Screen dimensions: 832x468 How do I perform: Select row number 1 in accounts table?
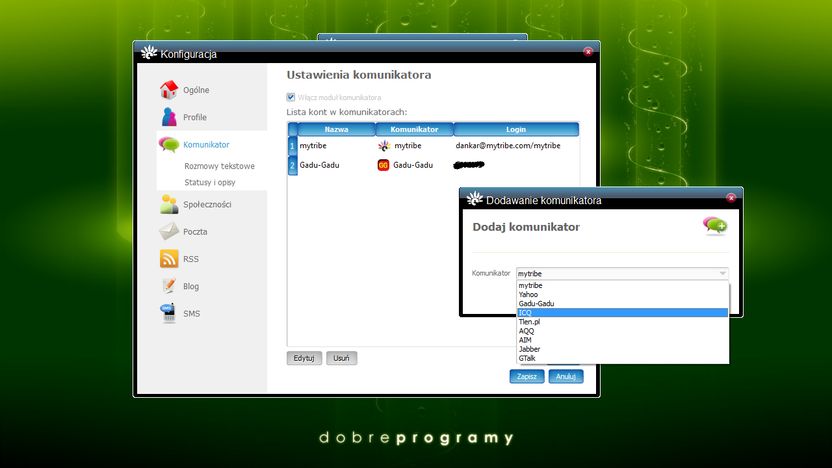[292, 145]
